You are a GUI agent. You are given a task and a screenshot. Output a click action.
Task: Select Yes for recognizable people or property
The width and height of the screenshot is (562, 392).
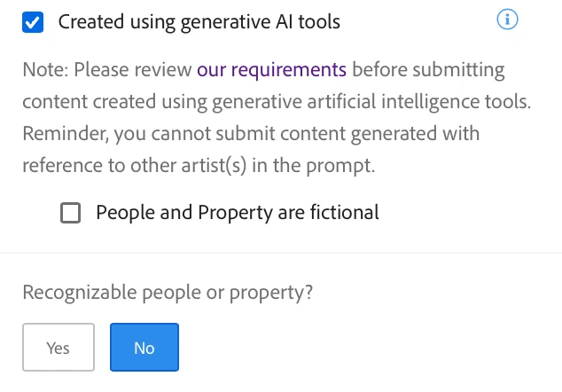pos(58,347)
